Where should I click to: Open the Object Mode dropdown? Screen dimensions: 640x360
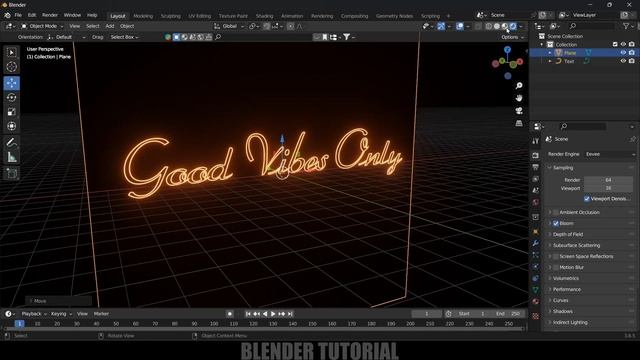(42, 26)
